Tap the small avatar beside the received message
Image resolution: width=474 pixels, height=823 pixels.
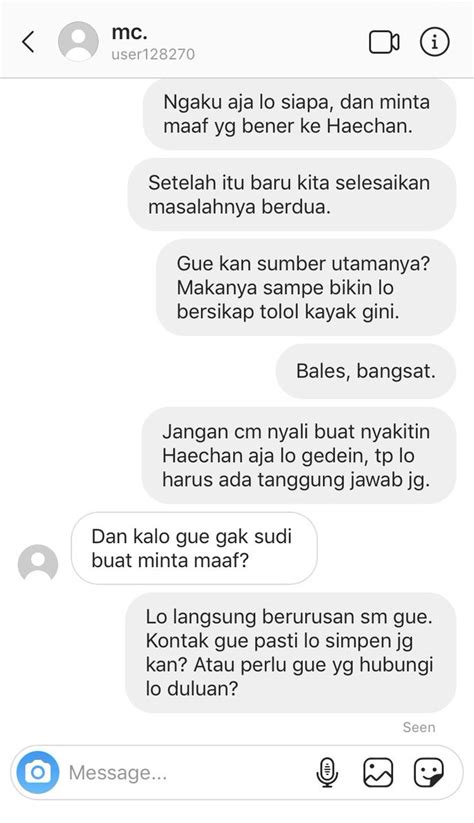click(x=38, y=562)
